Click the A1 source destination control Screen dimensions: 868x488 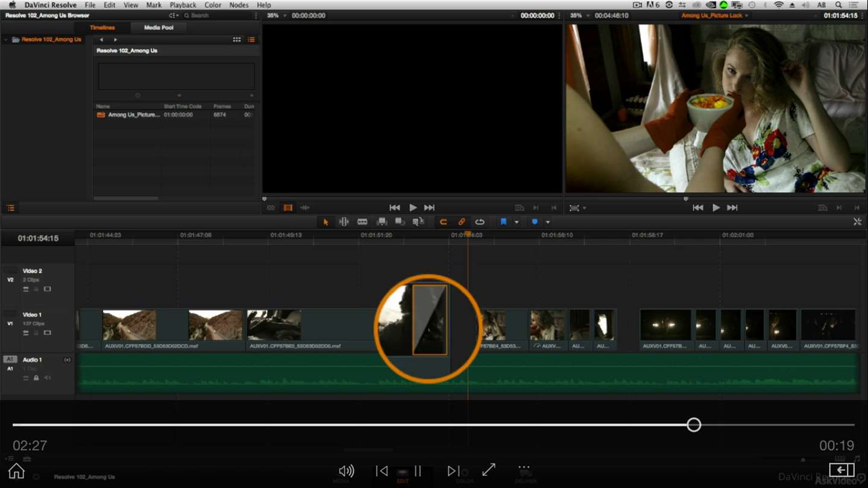10,360
